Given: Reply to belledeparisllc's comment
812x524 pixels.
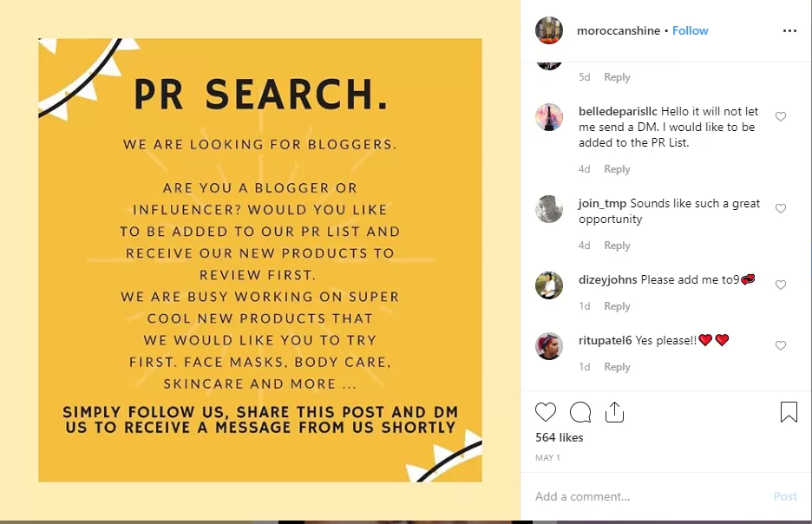Looking at the screenshot, I should [x=617, y=169].
